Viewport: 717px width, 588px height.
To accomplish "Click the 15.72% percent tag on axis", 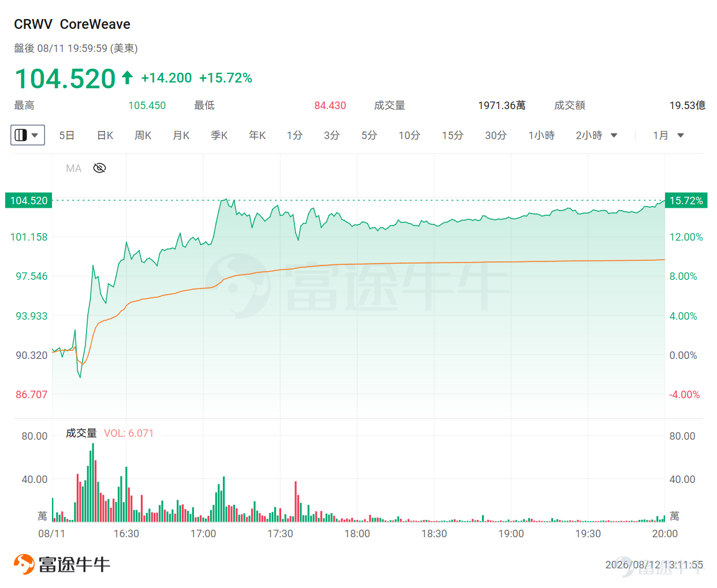I will coord(686,200).
